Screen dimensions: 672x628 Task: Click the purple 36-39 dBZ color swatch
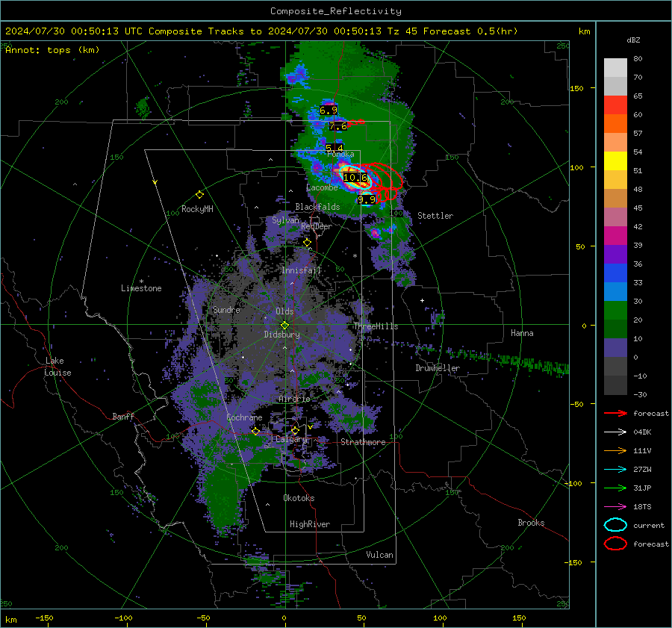(x=615, y=255)
